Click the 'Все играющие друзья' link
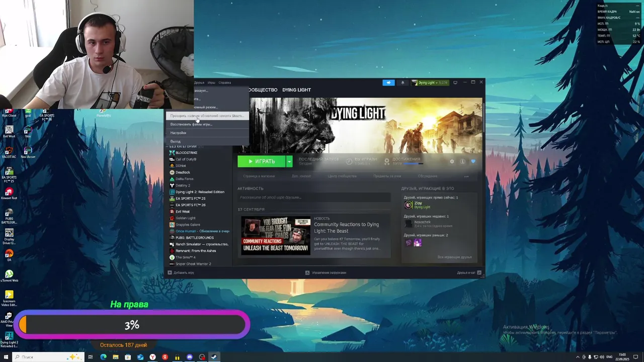Viewport: 644px width, 362px height. [x=454, y=257]
